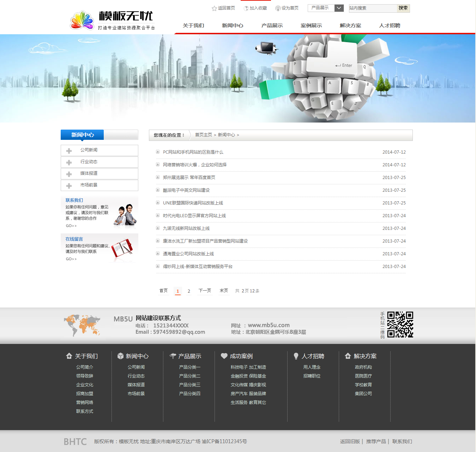Viewport: 476px width, 452px height.
Task: Click the 加入收藏 favorites icon
Action: (246, 8)
